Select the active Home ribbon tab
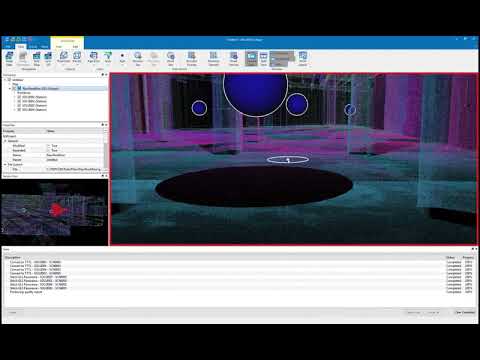The width and height of the screenshot is (480, 360). 21,47
